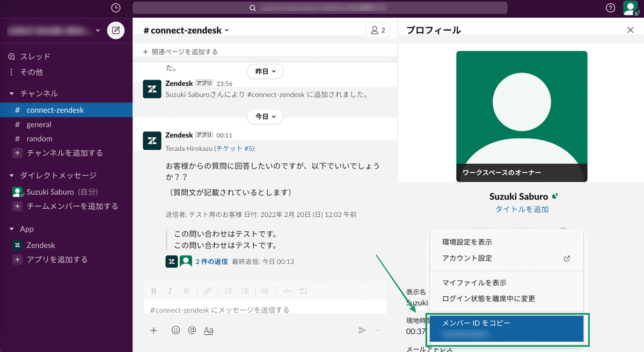Toggle italic formatting in composer

(x=170, y=291)
